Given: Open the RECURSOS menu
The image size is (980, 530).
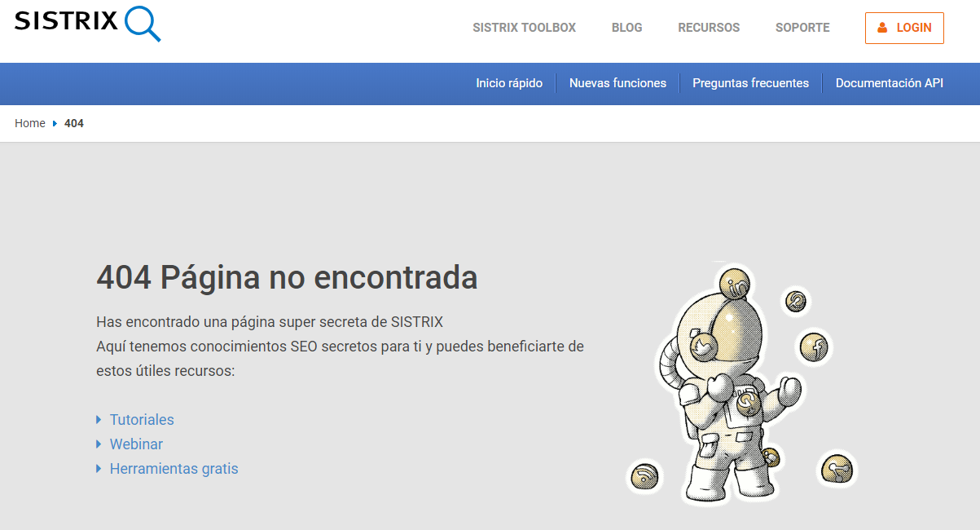Looking at the screenshot, I should pos(709,28).
